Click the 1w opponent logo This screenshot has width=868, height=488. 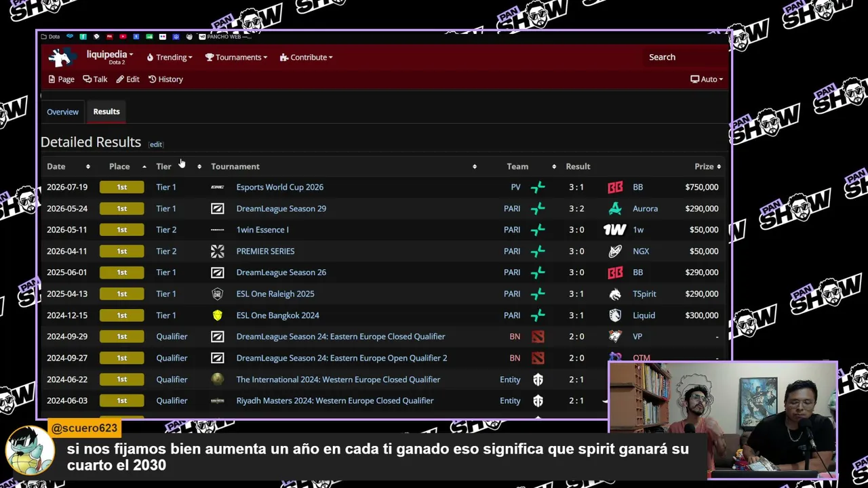click(x=615, y=230)
